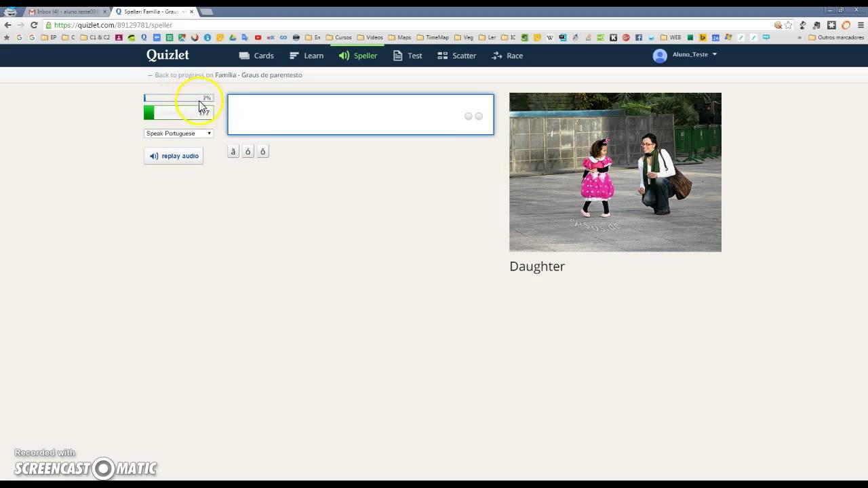Screen dimensions: 868x488
Task: Start the Scatter game
Action: [456, 56]
